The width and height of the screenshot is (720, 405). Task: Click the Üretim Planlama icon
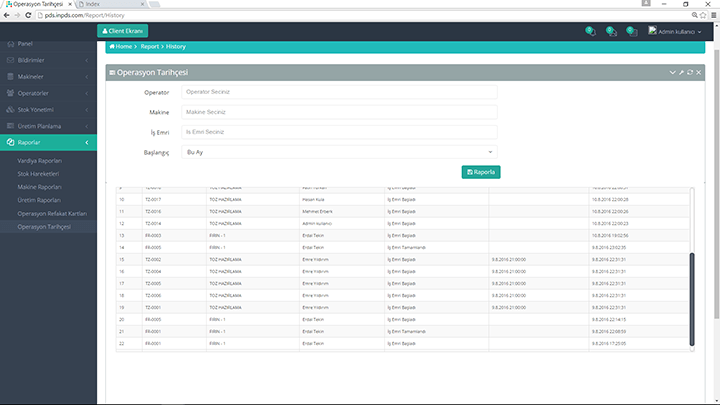click(x=11, y=126)
